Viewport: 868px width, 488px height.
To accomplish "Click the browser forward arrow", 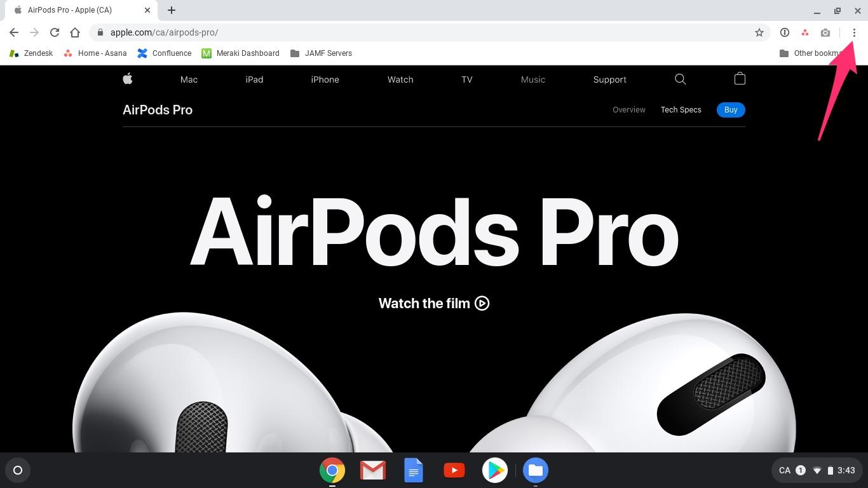I will pos(34,32).
